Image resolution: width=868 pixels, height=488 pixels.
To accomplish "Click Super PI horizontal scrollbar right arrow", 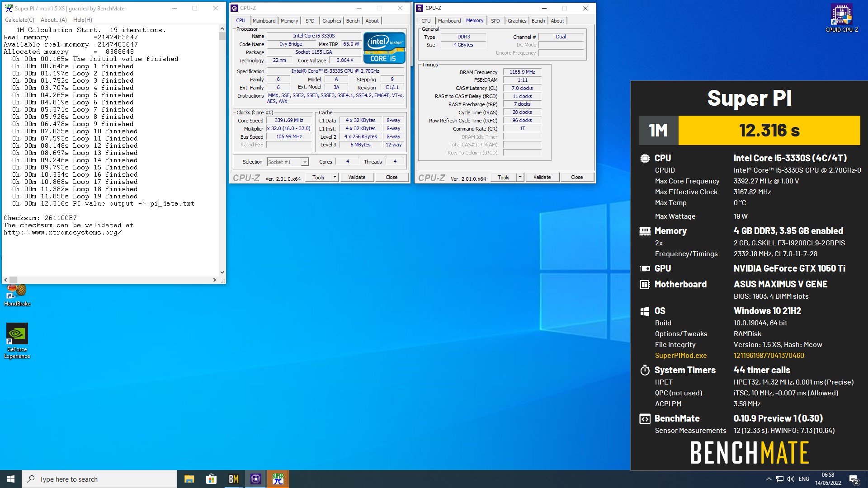I will coord(215,280).
